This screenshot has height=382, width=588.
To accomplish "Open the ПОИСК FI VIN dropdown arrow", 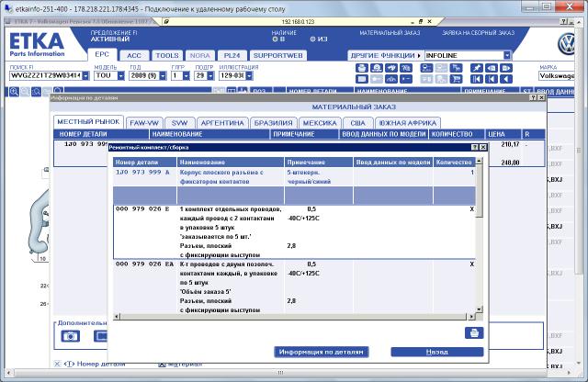I will (x=85, y=75).
